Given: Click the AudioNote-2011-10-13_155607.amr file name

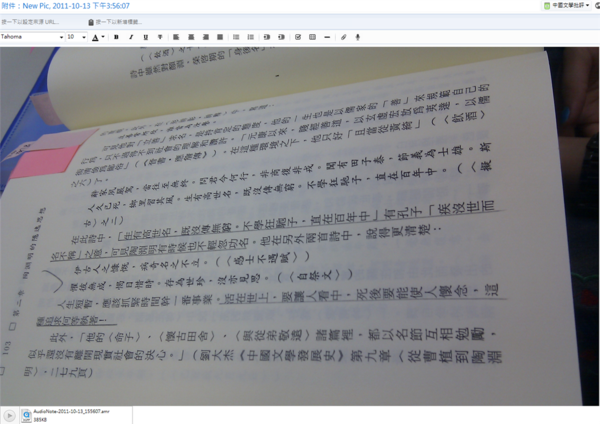Looking at the screenshot, I should 71,411.
